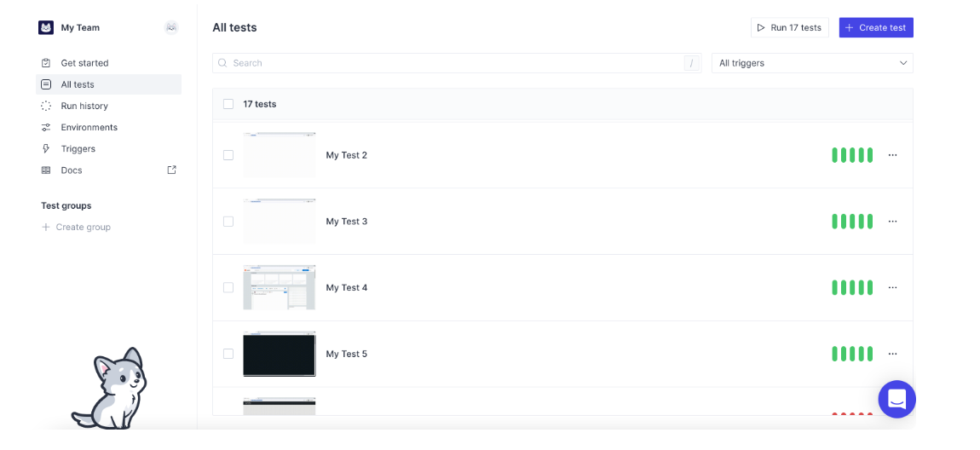The image size is (980, 450).
Task: Open the My Team switcher
Action: coord(80,27)
